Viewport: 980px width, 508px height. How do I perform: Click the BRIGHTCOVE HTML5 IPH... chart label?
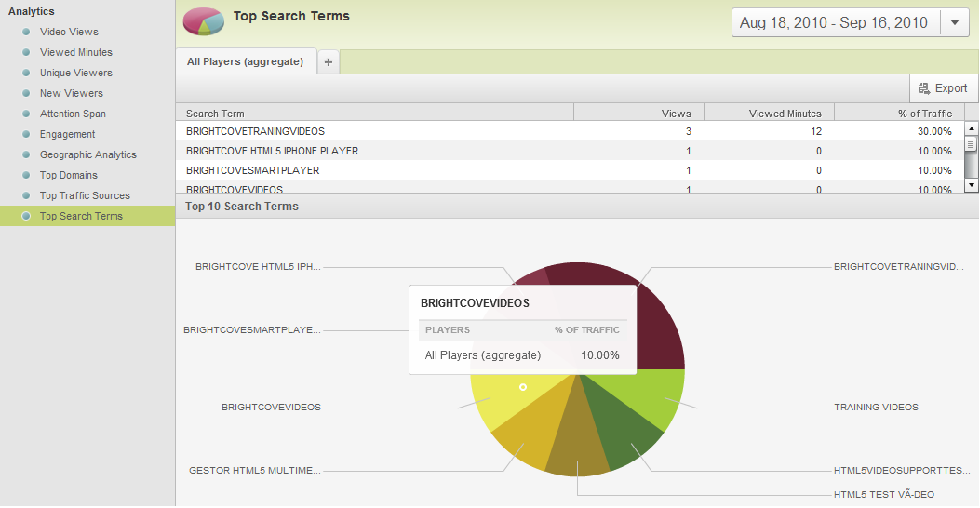(258, 267)
